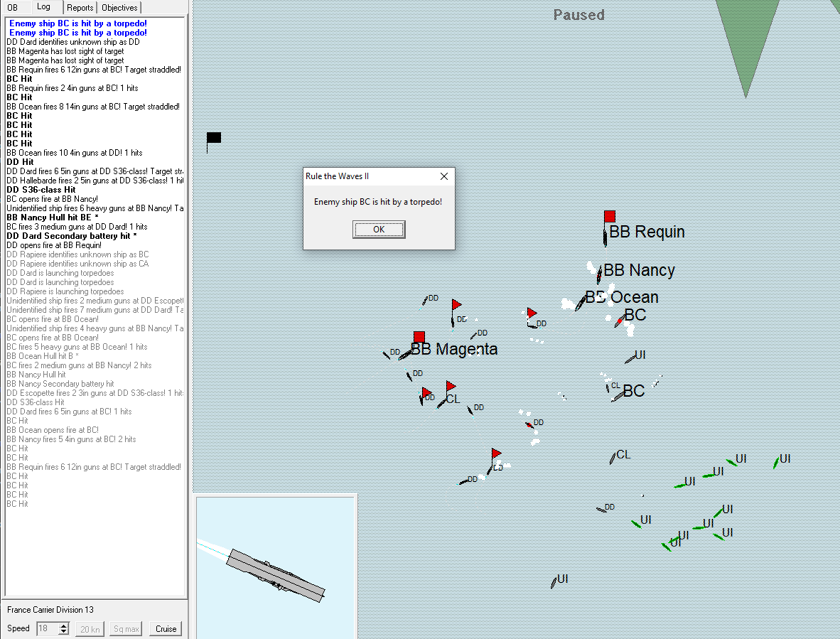Decrease speed with the stepper down arrow
The height and width of the screenshot is (639, 840).
[x=64, y=632]
